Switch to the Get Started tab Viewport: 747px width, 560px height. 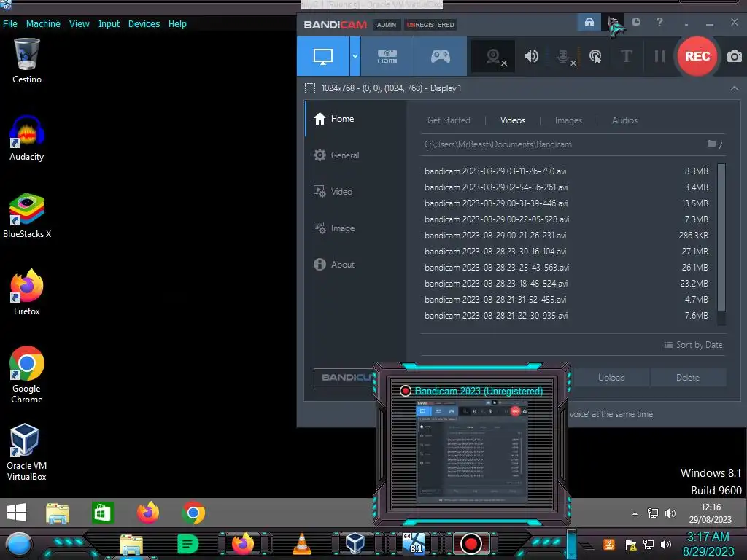pyautogui.click(x=449, y=120)
